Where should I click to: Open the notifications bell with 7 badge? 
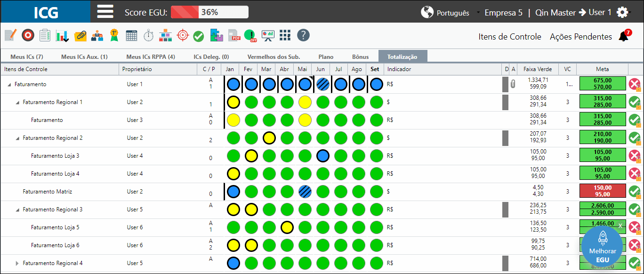(624, 35)
